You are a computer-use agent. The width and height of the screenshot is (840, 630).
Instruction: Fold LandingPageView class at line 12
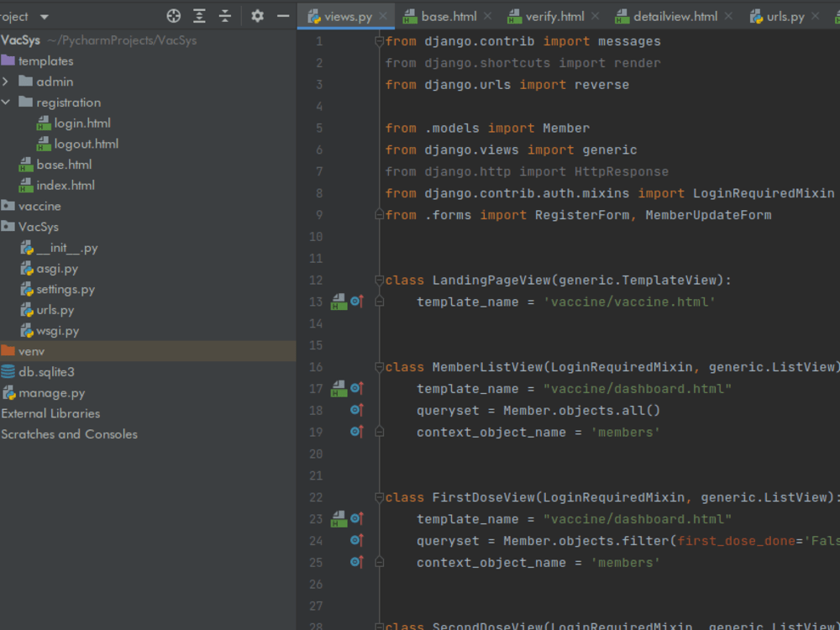(380, 280)
